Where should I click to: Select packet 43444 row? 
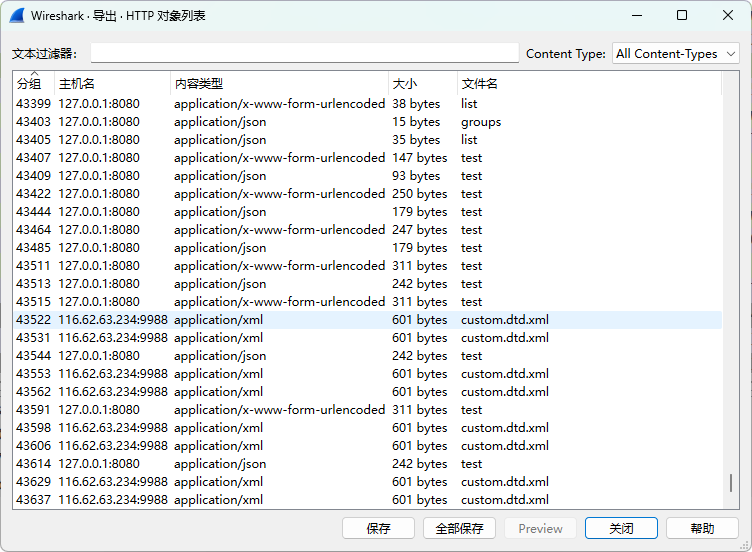tap(367, 211)
